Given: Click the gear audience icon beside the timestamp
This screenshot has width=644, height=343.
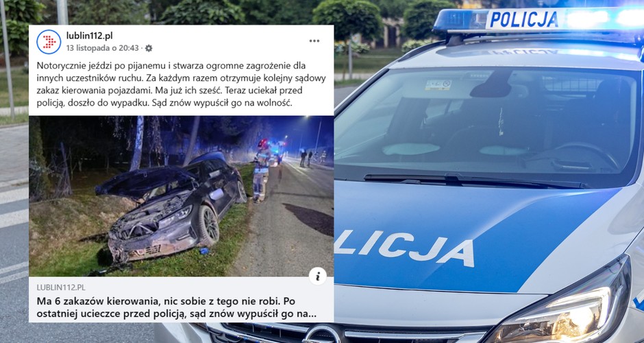Looking at the screenshot, I should coord(149,48).
